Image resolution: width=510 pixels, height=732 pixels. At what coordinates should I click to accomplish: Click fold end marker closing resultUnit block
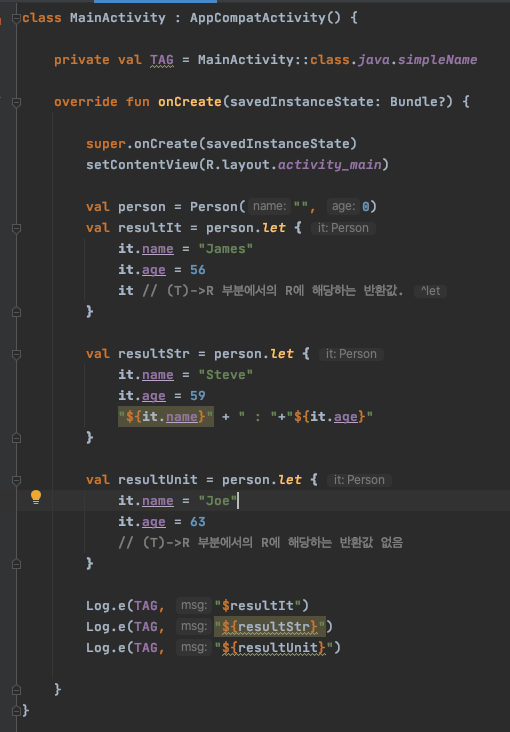point(16,564)
